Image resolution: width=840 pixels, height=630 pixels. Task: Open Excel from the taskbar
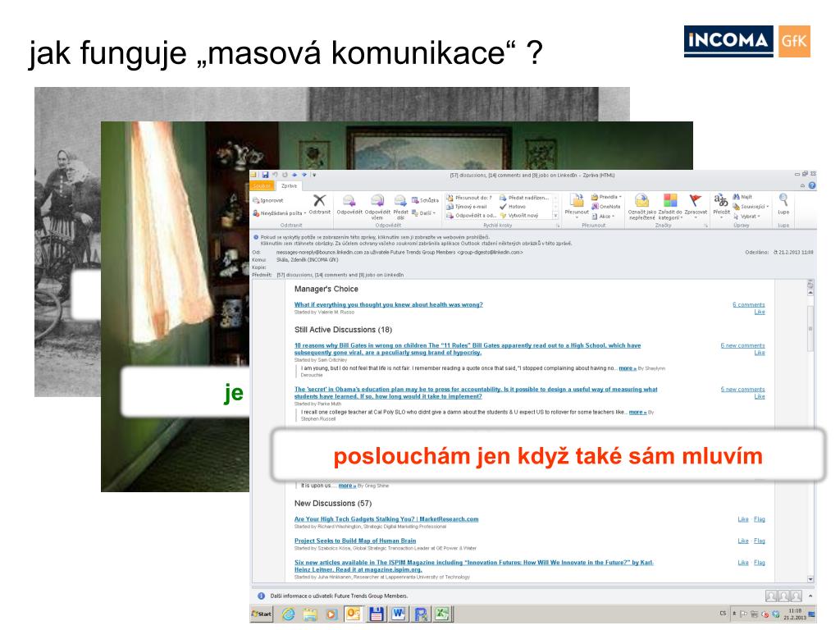(x=442, y=614)
